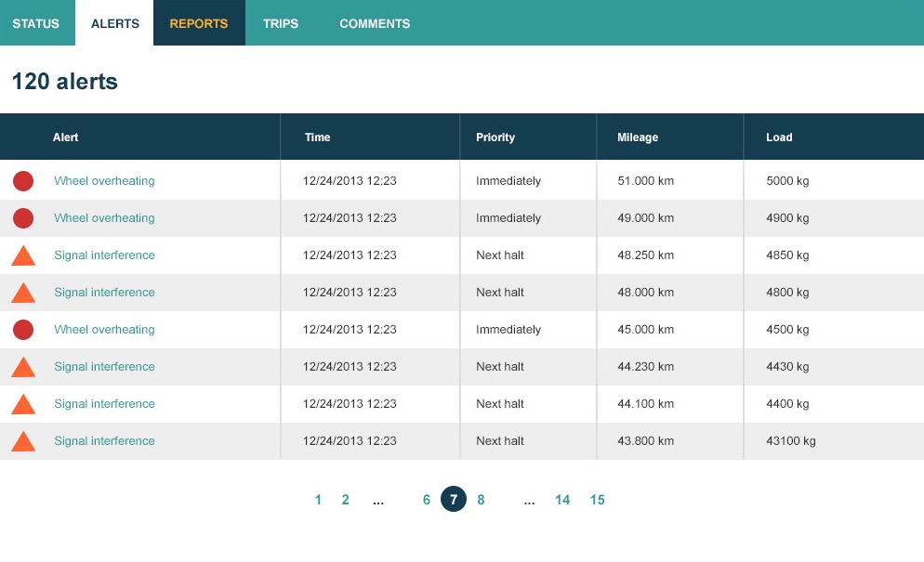Click '4850 kg' load cell
924x562 pixels.
click(x=787, y=255)
